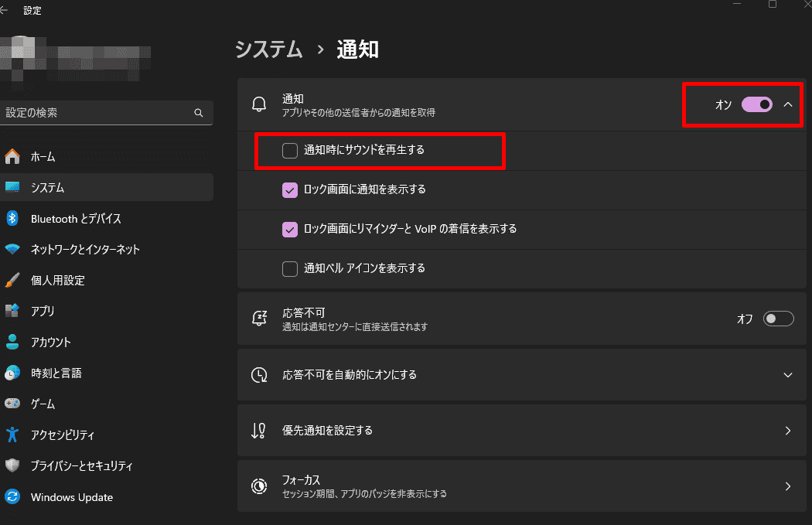Expand 応答不可を自動的にオンにする section
The image size is (812, 525).
click(788, 375)
